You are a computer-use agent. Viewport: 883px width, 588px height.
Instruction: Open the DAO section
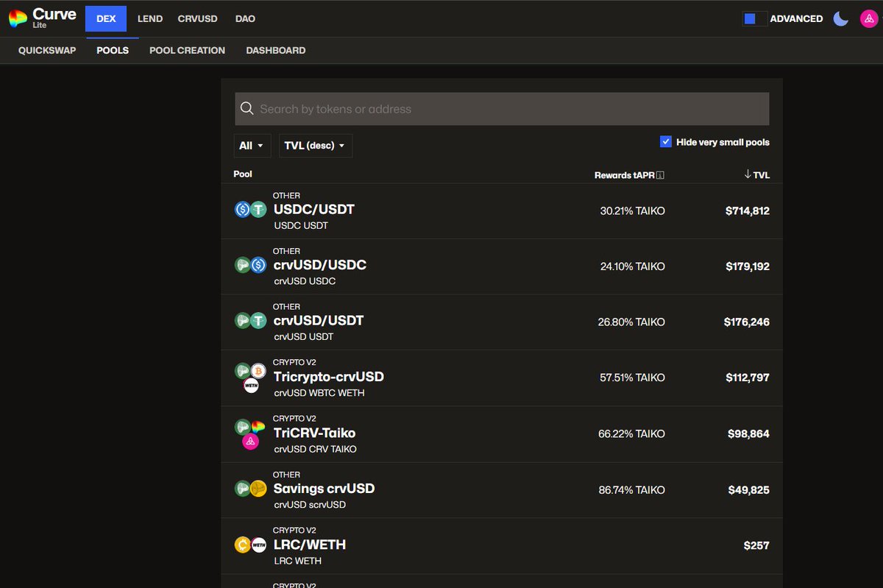pos(245,18)
